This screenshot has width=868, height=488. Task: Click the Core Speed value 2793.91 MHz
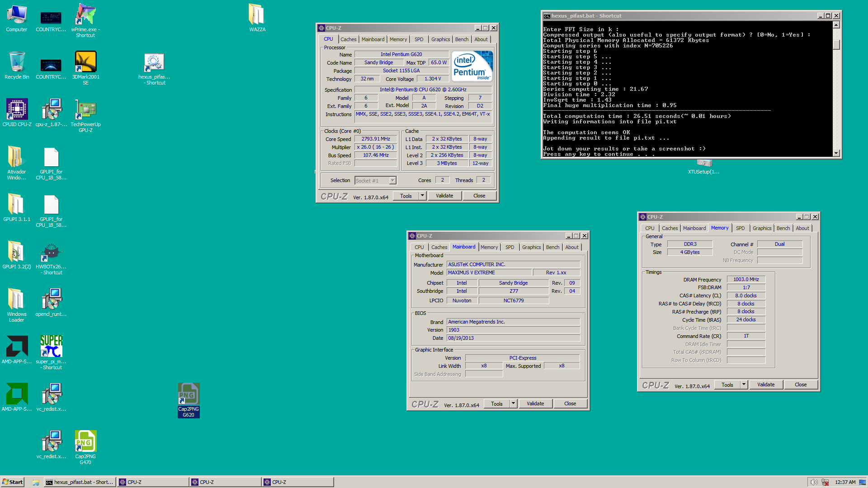tap(376, 139)
